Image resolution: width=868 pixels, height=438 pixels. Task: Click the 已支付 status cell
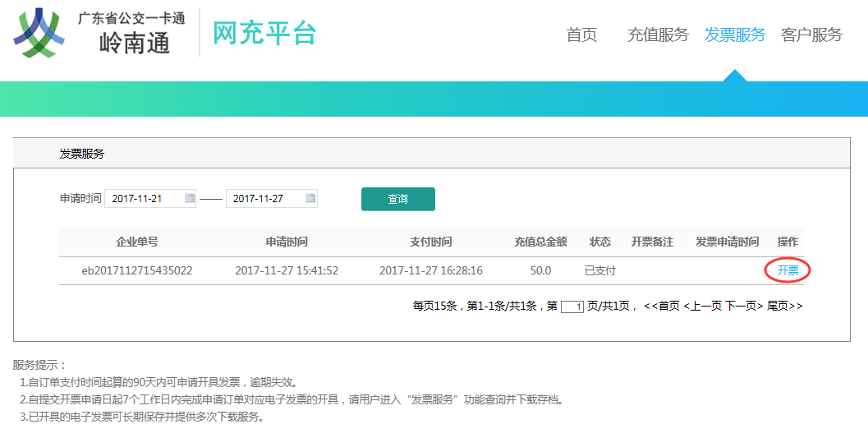[x=600, y=271]
